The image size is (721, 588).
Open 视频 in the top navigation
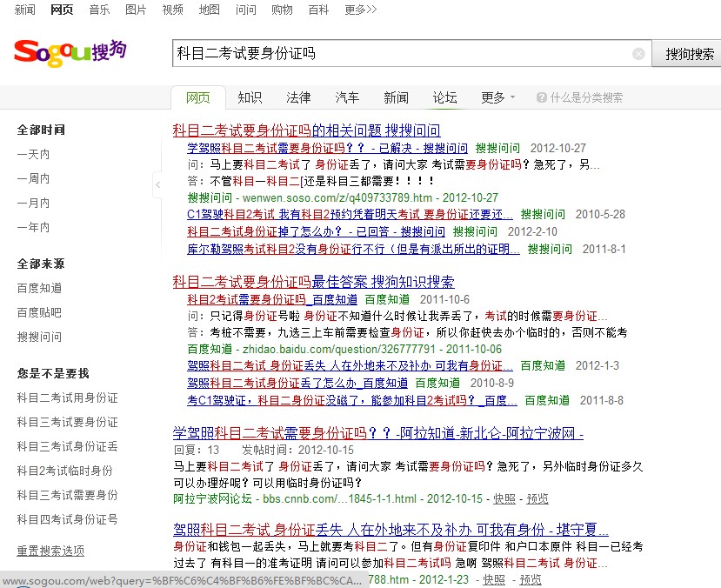pos(172,10)
